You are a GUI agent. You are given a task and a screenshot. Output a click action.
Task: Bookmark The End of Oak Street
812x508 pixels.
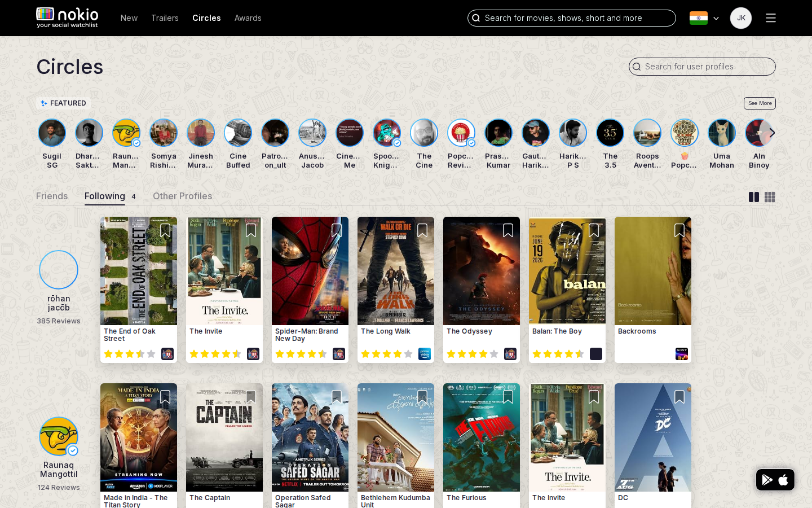165,230
